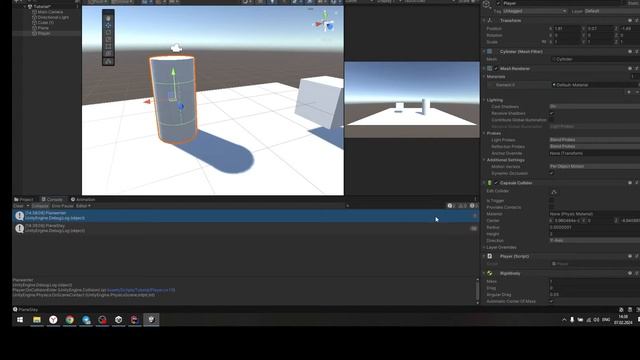Open the GameObject icon picker in Inspector
640x360 pixels.
pos(487,4)
